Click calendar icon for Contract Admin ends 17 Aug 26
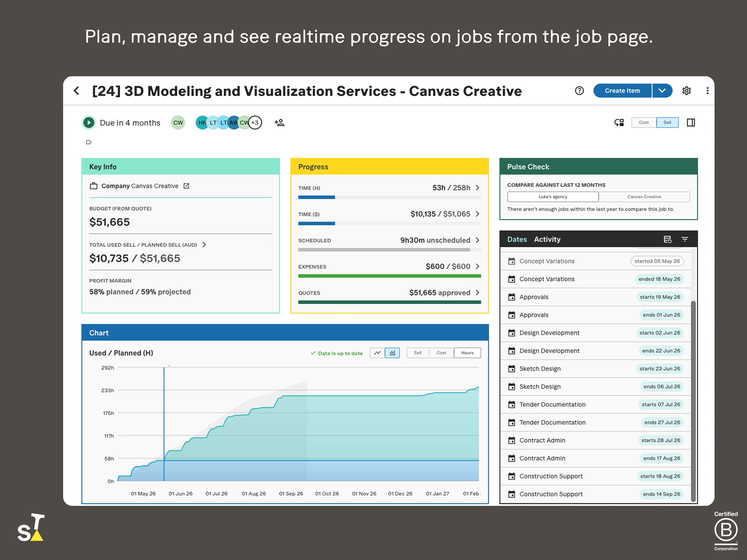This screenshot has height=560, width=747. point(512,458)
